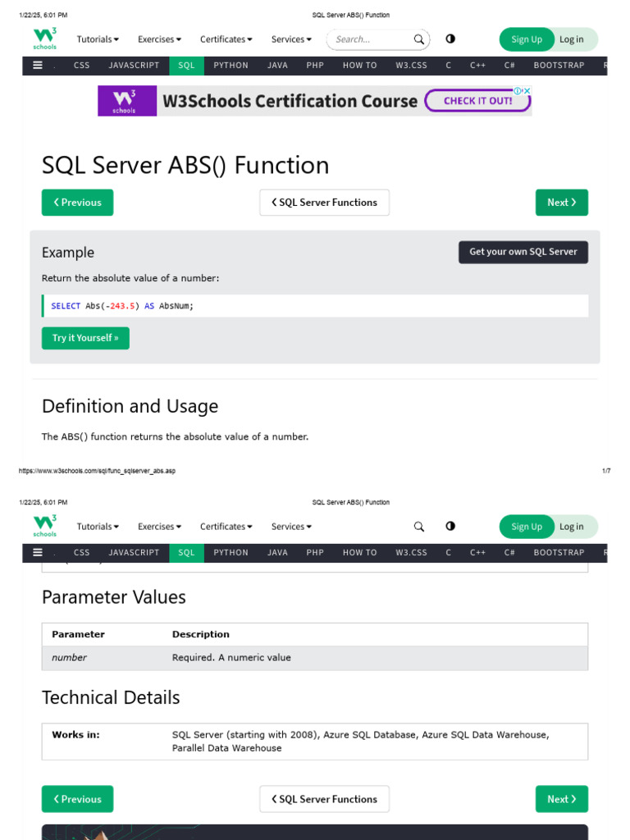Click Get your own SQL Server button
Image resolution: width=630 pixels, height=840 pixels.
pos(523,252)
